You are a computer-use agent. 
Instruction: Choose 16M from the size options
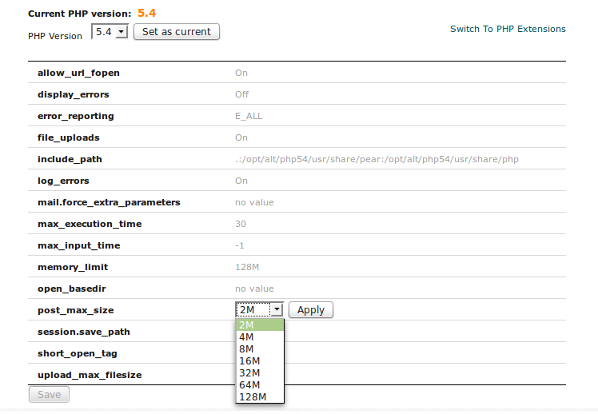click(x=260, y=361)
